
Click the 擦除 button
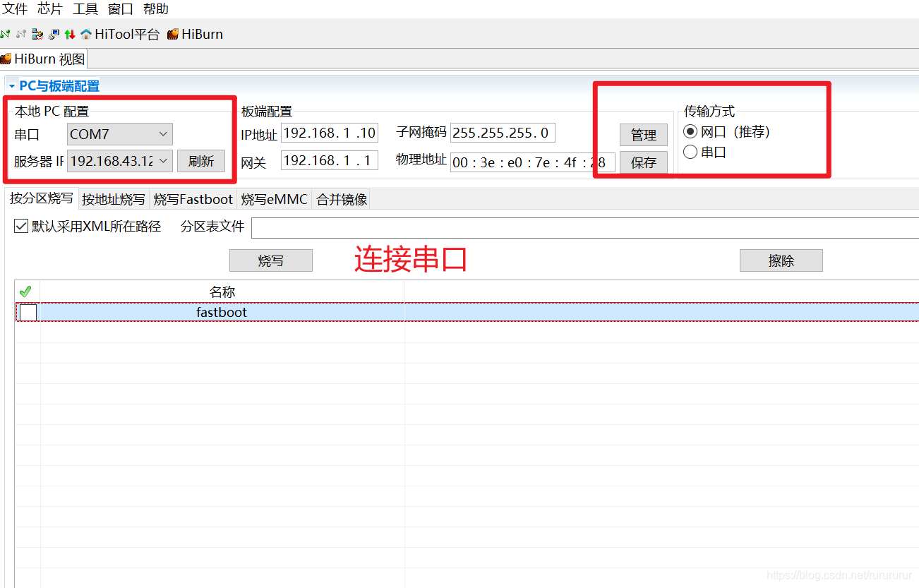pyautogui.click(x=781, y=260)
